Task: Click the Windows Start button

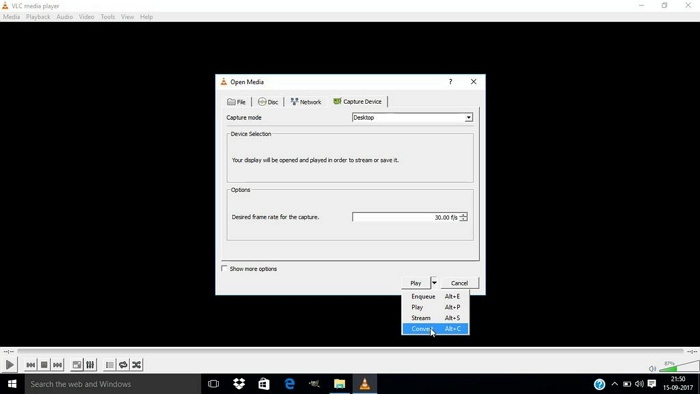Action: (12, 384)
